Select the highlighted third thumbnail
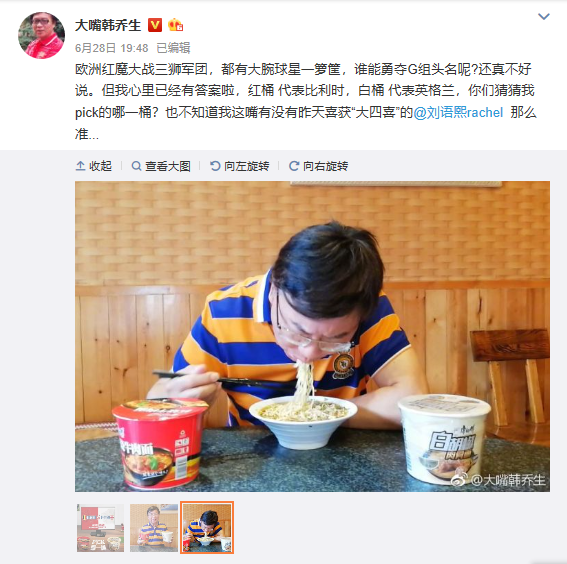Screen dimensions: 567x564 coord(207,528)
